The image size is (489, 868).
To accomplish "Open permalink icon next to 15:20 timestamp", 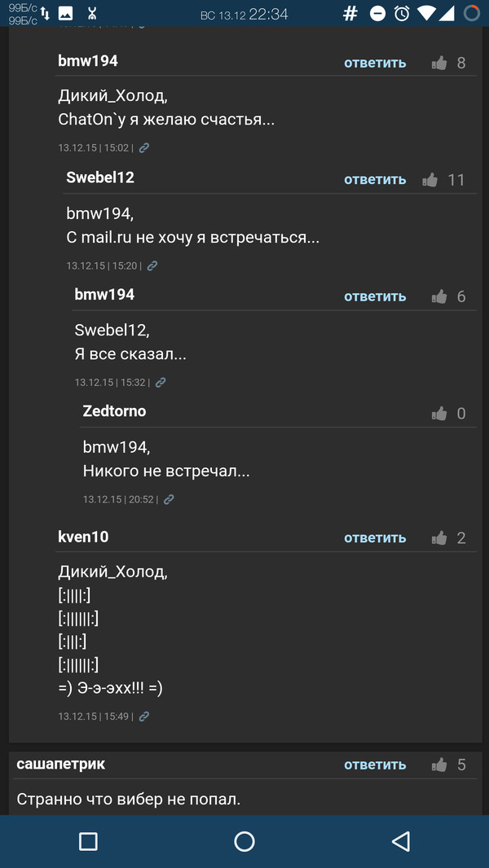I will (152, 265).
